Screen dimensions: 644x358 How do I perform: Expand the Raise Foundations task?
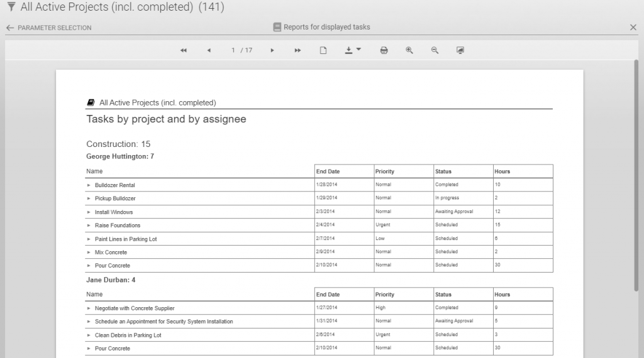[88, 225]
